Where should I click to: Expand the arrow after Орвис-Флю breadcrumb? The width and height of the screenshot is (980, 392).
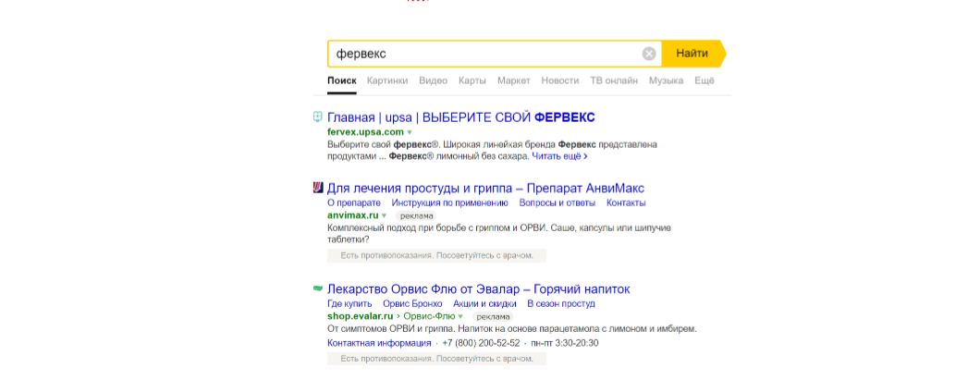tap(460, 317)
